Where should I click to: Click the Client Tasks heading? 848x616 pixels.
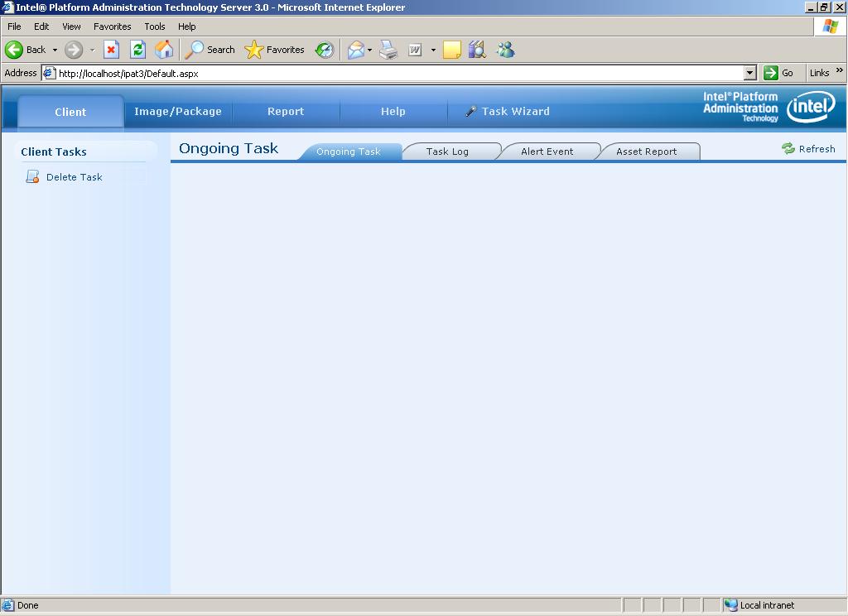pos(54,152)
